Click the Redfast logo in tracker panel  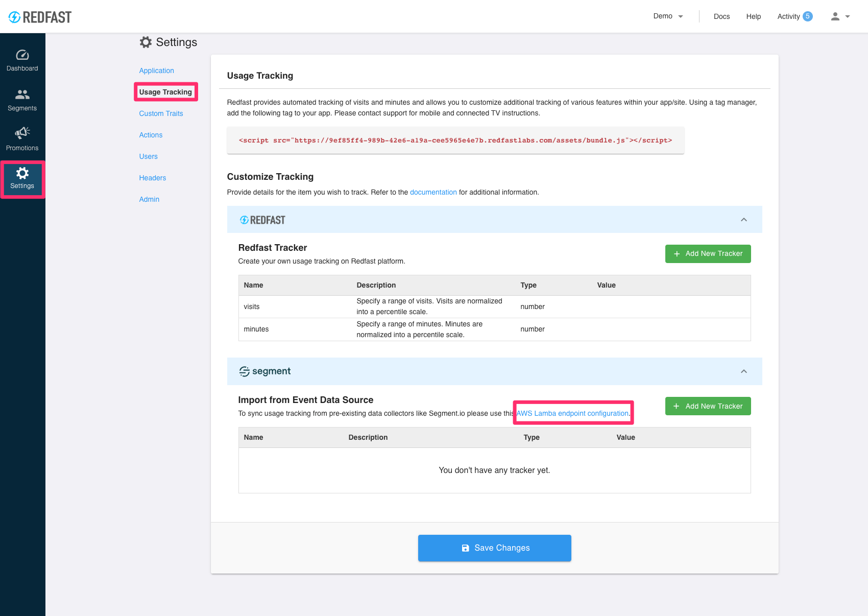pos(262,220)
